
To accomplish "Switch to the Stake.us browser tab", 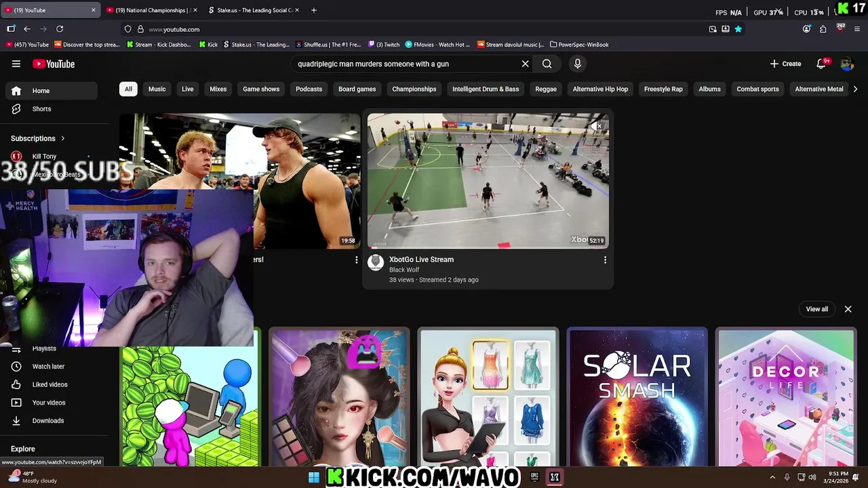I will click(252, 10).
